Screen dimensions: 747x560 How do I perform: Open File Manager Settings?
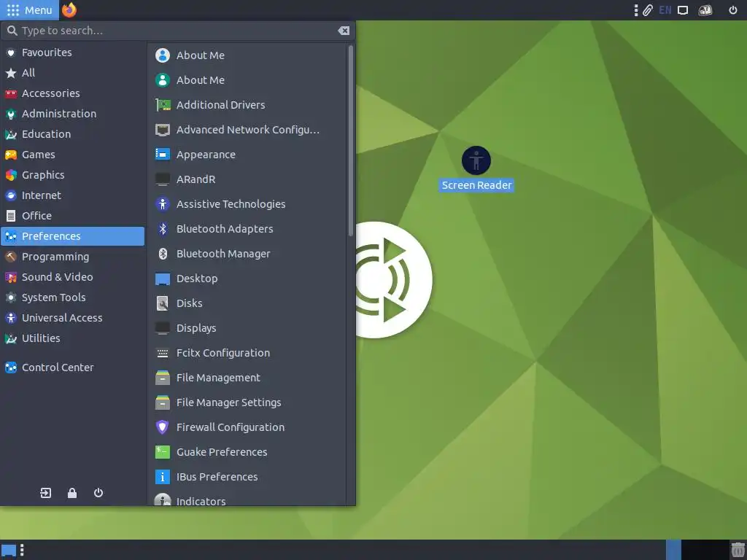pos(248,402)
